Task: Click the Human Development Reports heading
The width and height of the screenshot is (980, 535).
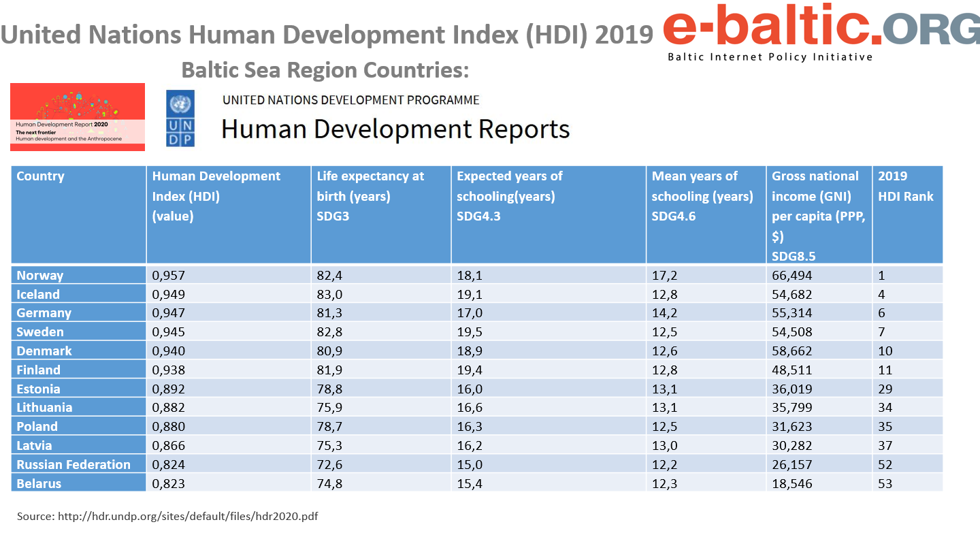Action: pos(395,129)
